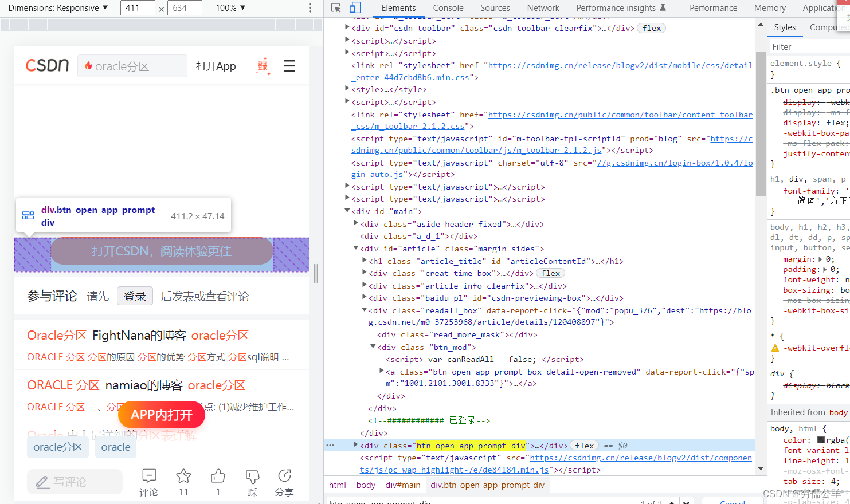This screenshot has height=504, width=850.
Task: Select the body breadcrumb item
Action: tap(366, 485)
